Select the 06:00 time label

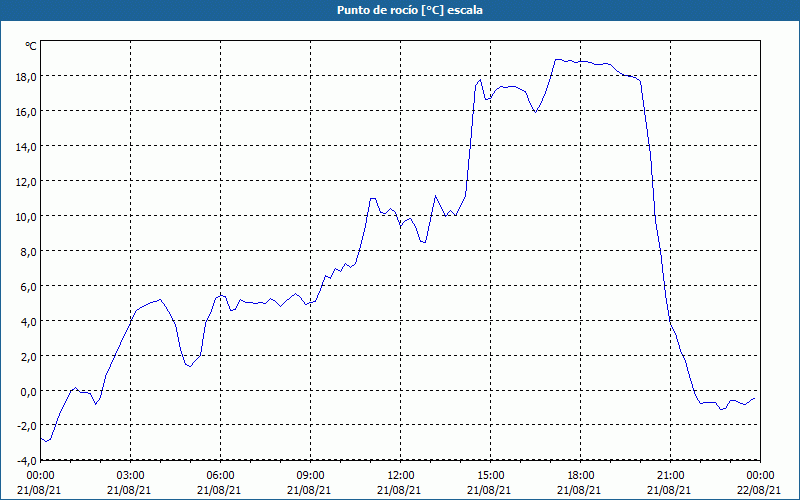coord(220,476)
